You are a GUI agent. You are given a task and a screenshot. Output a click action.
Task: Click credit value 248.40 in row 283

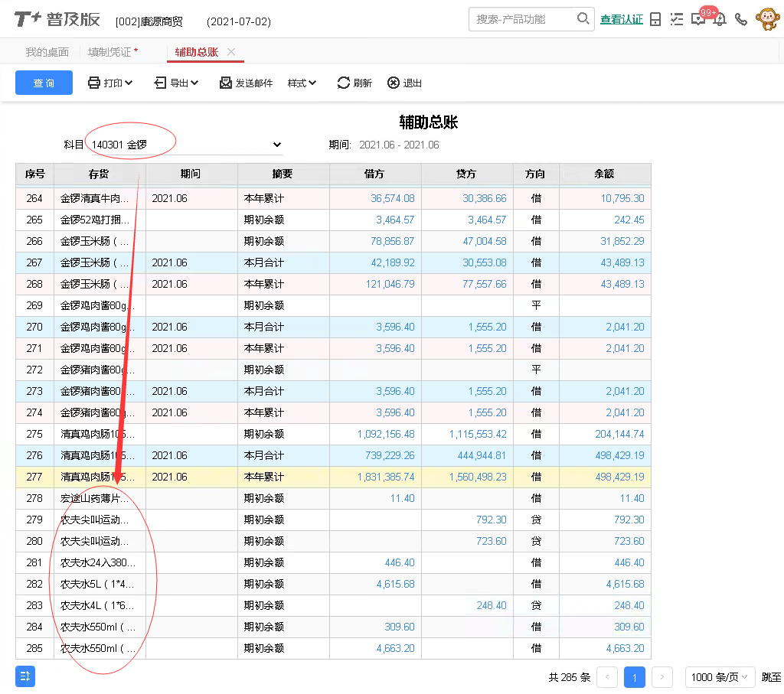(x=492, y=606)
